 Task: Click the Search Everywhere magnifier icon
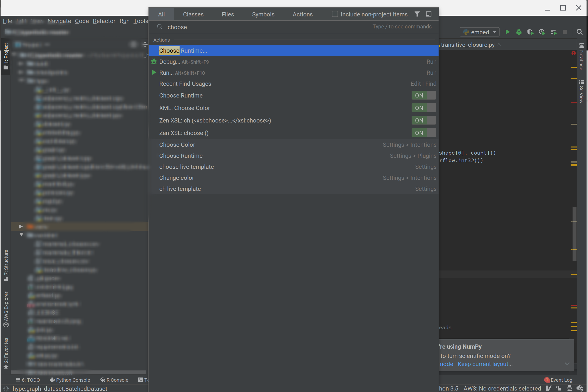tap(579, 32)
